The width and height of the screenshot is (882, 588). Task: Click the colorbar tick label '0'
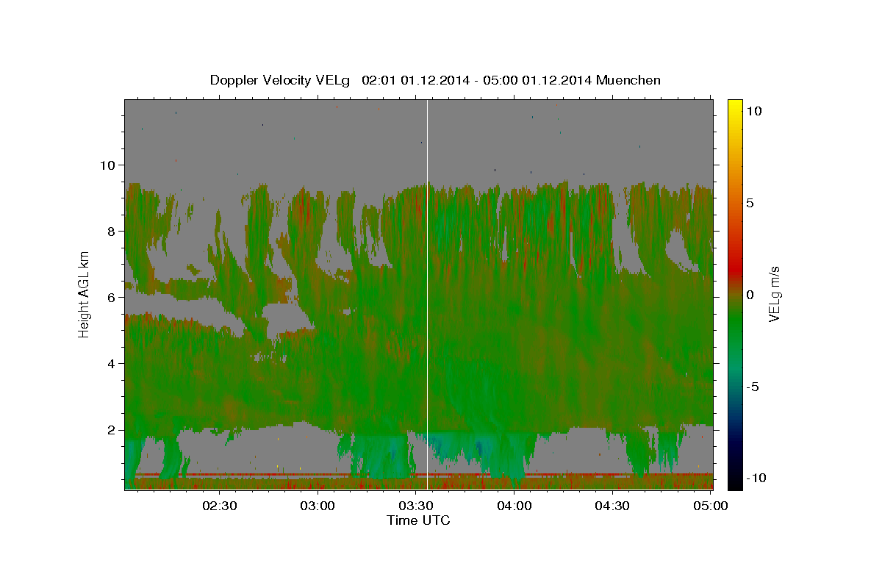point(750,295)
